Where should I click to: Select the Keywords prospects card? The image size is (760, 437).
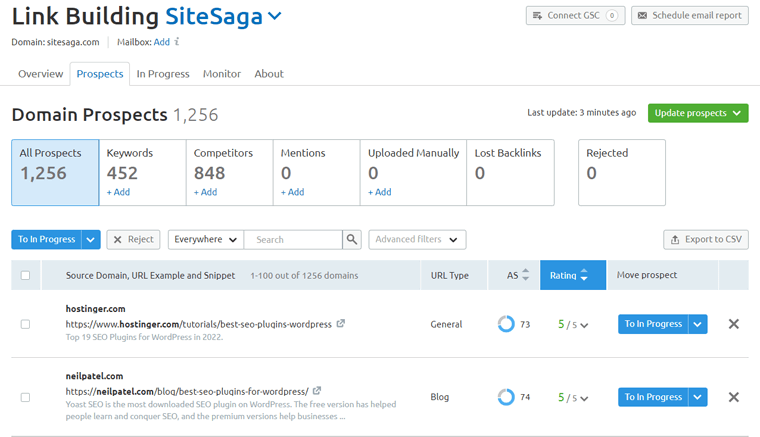(142, 172)
